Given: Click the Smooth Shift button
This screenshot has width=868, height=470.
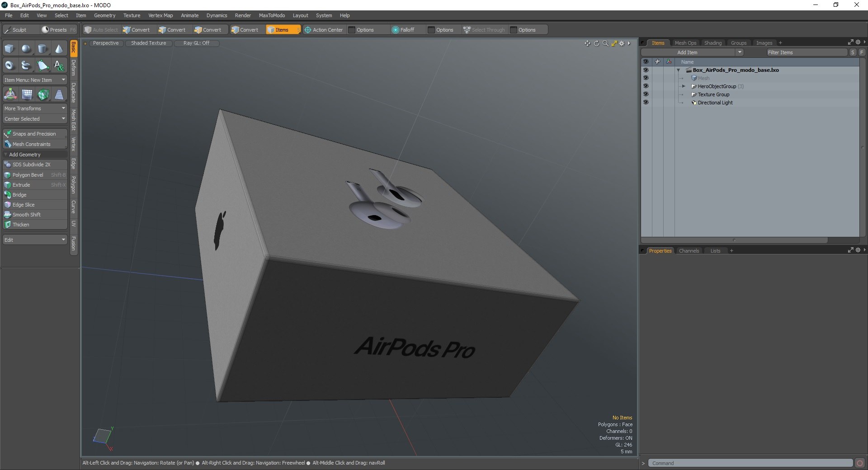Looking at the screenshot, I should tap(35, 215).
